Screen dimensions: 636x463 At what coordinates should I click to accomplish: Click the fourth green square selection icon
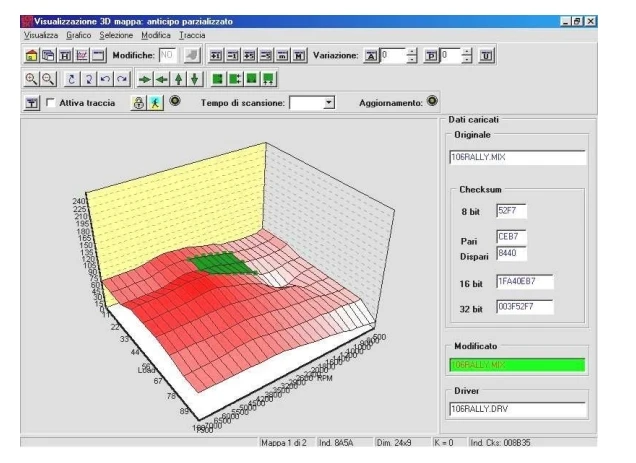click(x=268, y=79)
